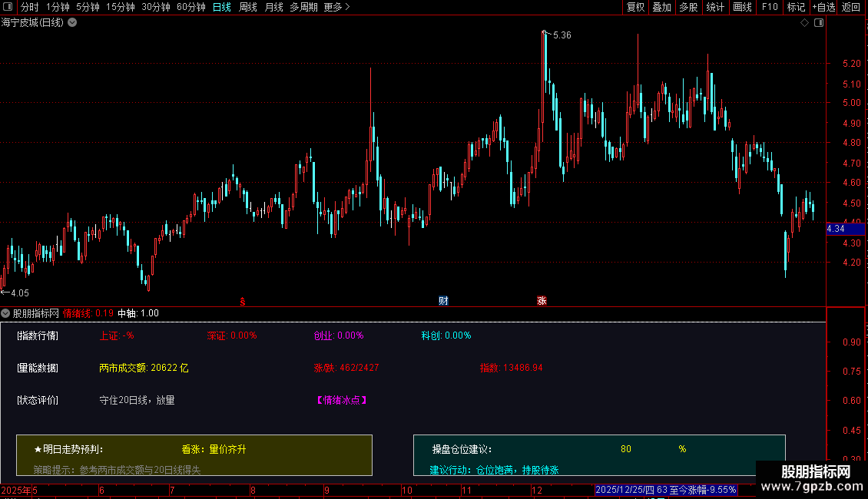This screenshot has width=868, height=499.
Task: Click the diamond icon at chart top-right
Action: [x=804, y=23]
